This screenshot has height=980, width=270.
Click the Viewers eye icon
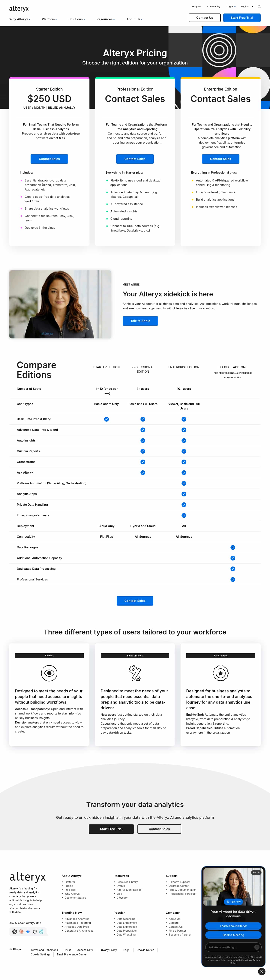coord(49,673)
